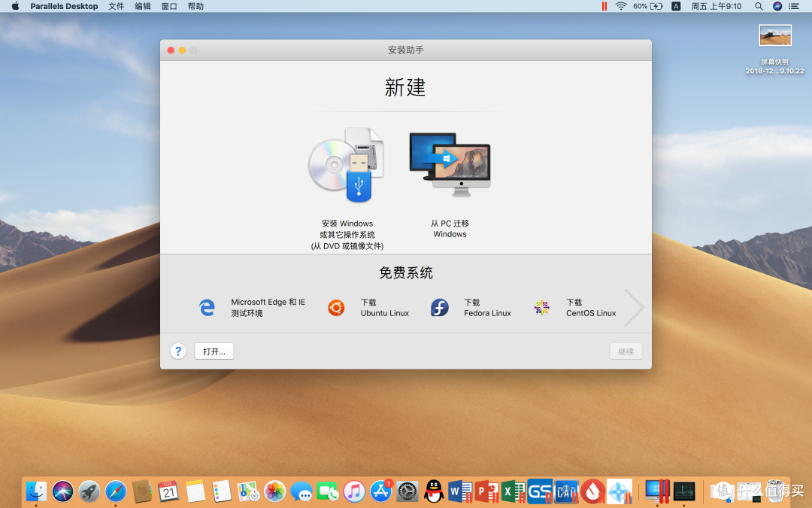
Task: Open Finder in the Dock
Action: 36,491
